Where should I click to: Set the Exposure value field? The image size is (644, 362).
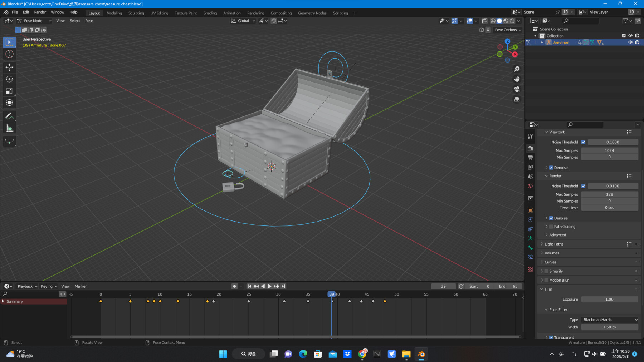tap(609, 299)
